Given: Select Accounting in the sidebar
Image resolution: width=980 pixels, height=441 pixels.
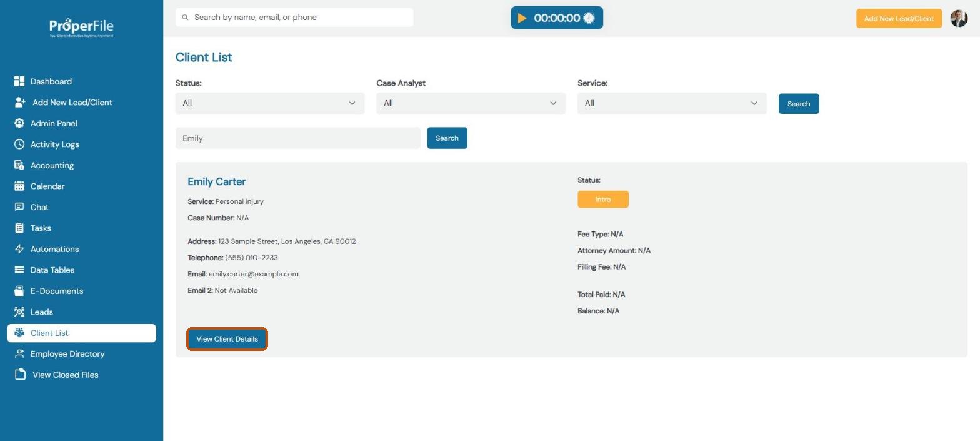Looking at the screenshot, I should (52, 165).
